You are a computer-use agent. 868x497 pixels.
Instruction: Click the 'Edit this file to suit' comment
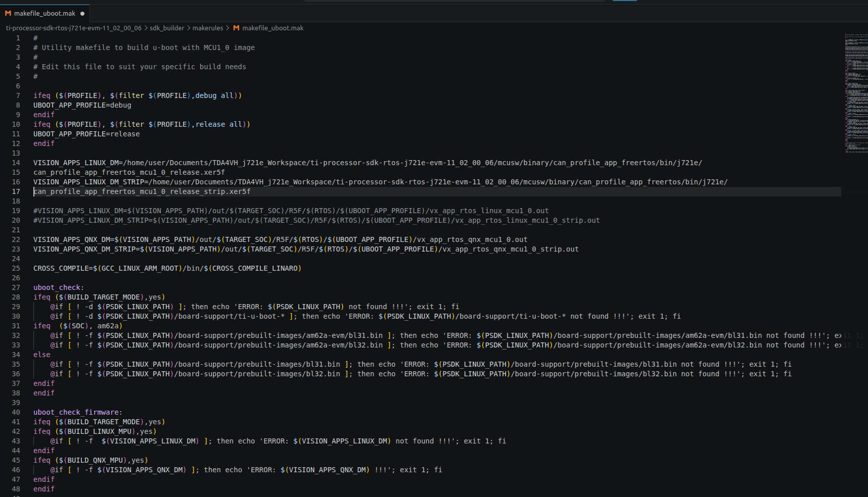(140, 67)
